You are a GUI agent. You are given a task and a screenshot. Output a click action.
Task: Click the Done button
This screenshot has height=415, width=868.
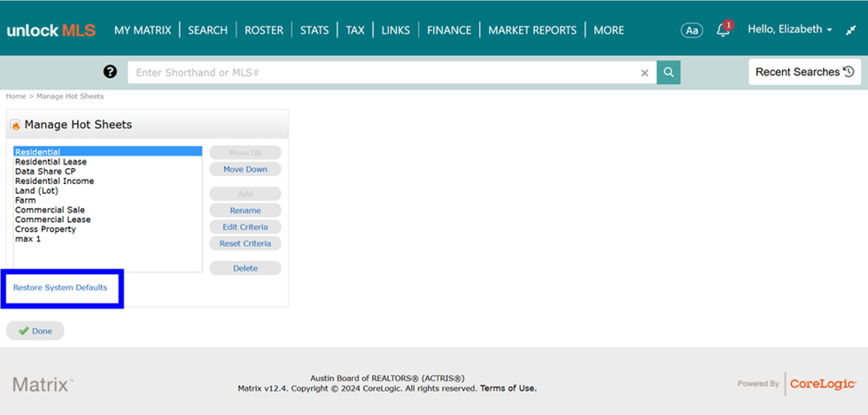tap(35, 331)
